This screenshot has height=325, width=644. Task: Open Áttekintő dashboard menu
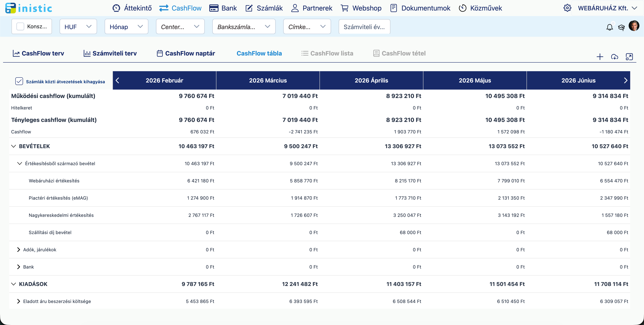tap(132, 8)
